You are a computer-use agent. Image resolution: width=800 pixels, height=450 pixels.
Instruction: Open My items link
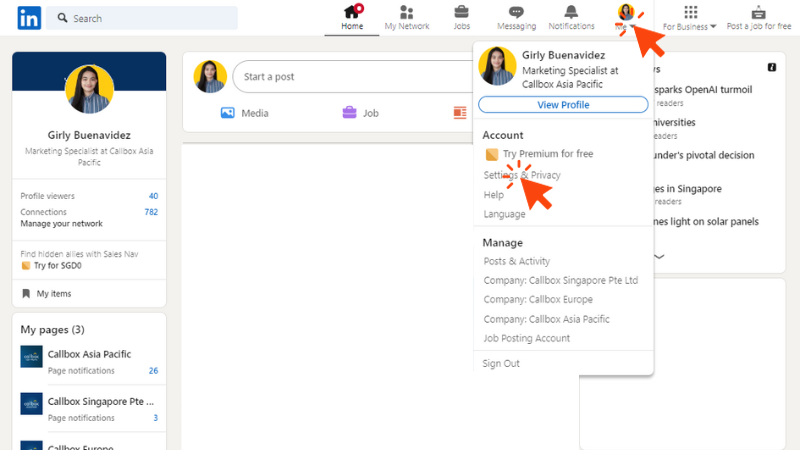coord(54,293)
